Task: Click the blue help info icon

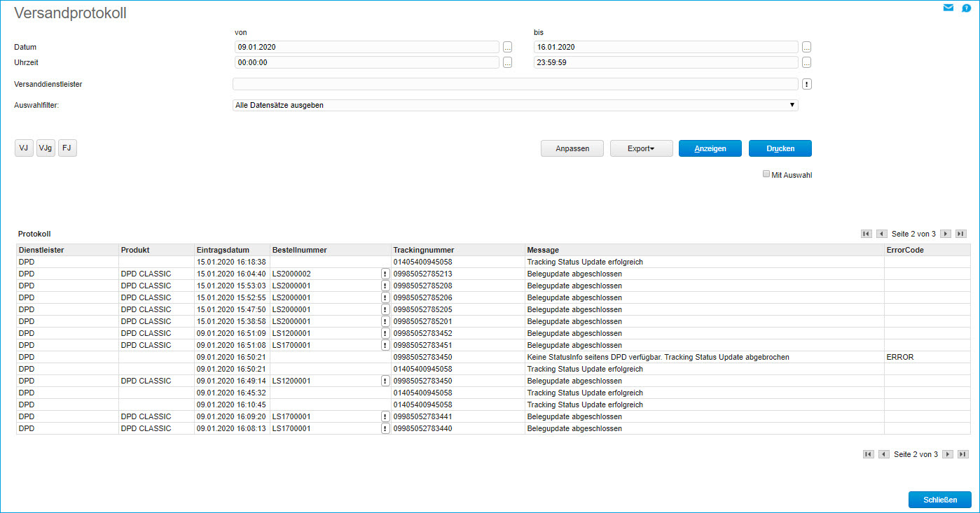Action: [967, 8]
